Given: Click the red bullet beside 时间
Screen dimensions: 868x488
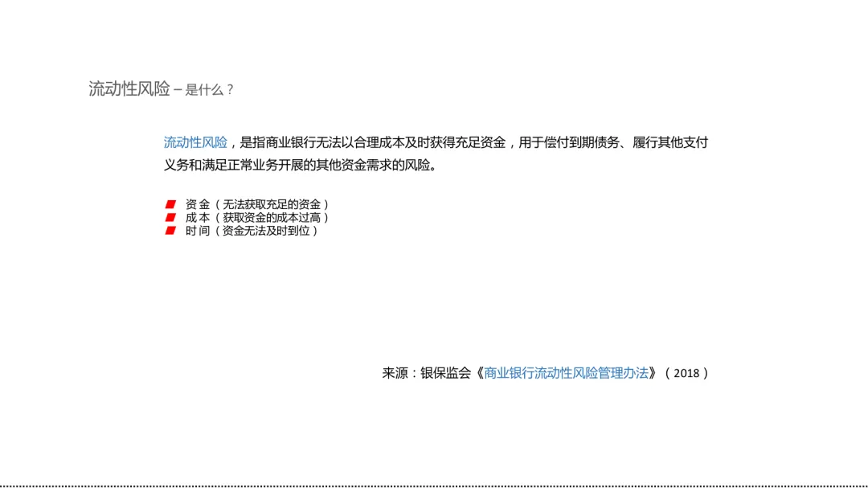Looking at the screenshot, I should [170, 231].
